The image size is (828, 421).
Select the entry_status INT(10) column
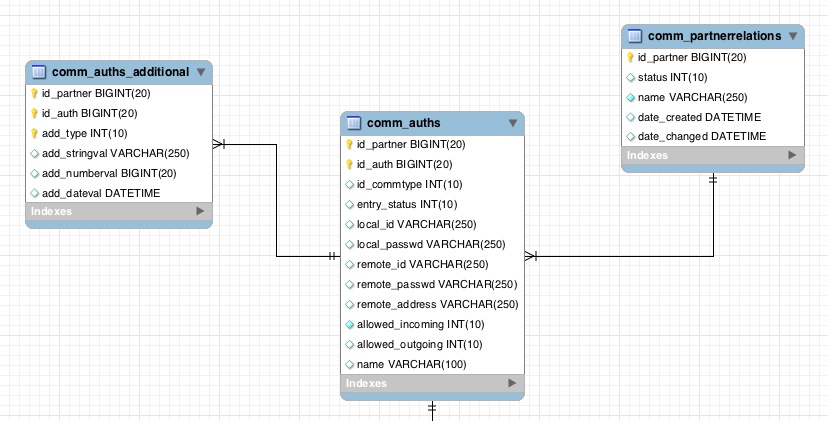pyautogui.click(x=407, y=205)
